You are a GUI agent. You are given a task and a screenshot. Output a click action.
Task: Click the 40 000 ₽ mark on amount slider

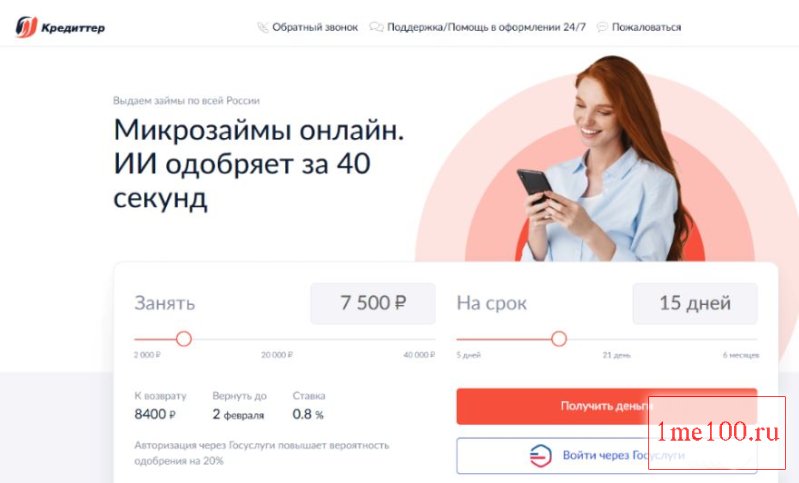tap(419, 355)
